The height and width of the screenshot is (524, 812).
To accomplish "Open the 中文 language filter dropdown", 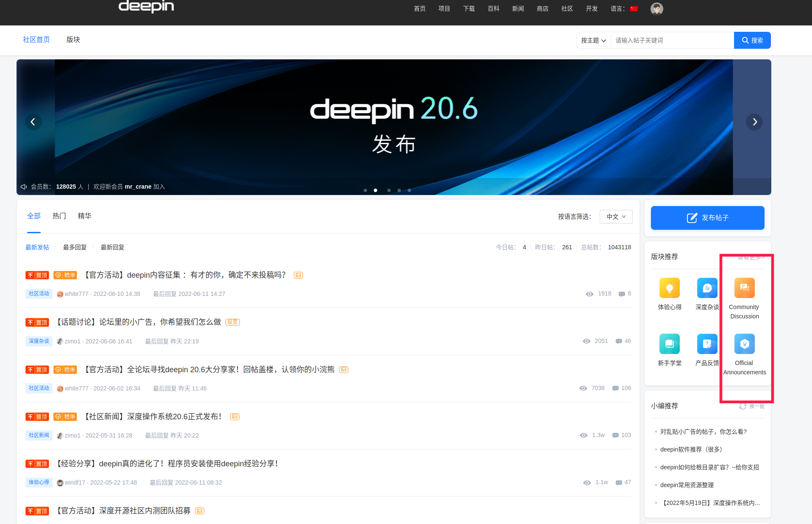I will click(x=616, y=217).
